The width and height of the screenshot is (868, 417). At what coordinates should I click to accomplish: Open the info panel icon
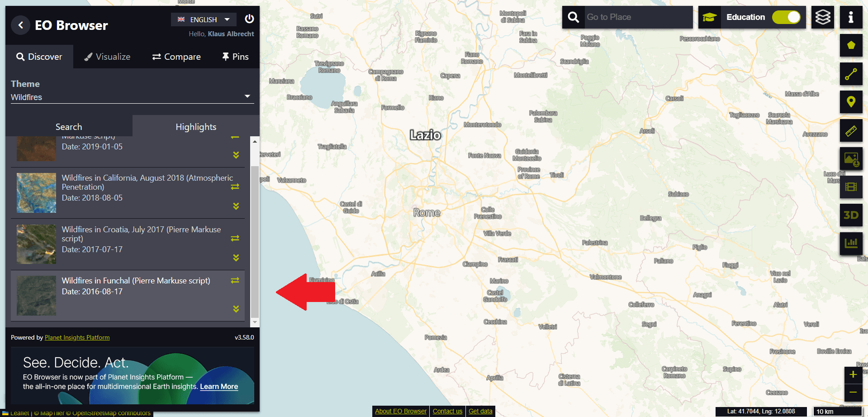pos(851,17)
